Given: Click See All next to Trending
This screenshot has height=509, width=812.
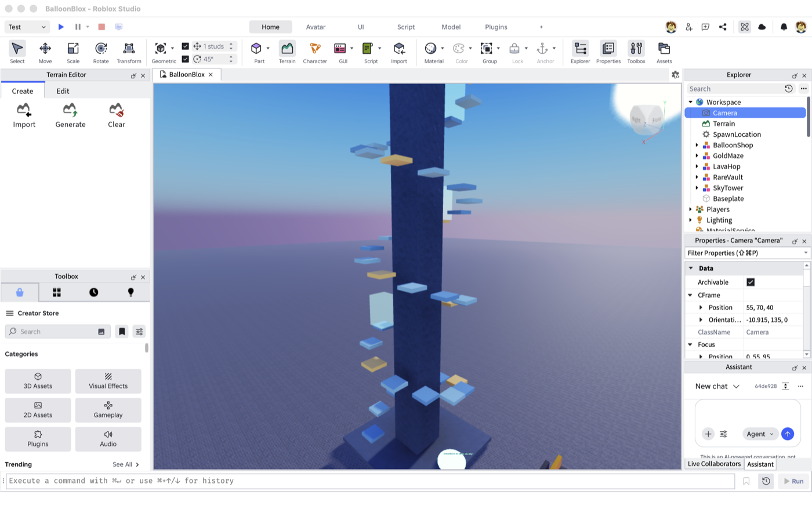Looking at the screenshot, I should coord(126,464).
